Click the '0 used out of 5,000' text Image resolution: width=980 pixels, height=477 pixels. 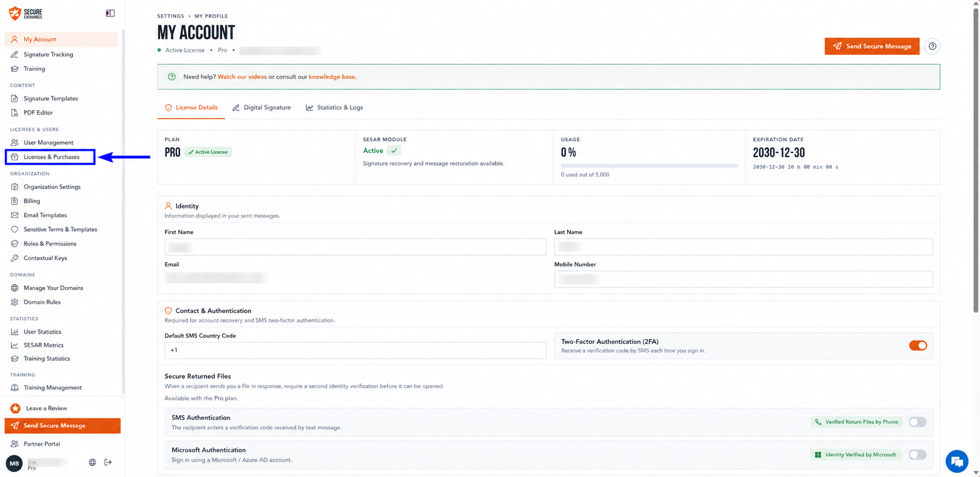point(585,175)
